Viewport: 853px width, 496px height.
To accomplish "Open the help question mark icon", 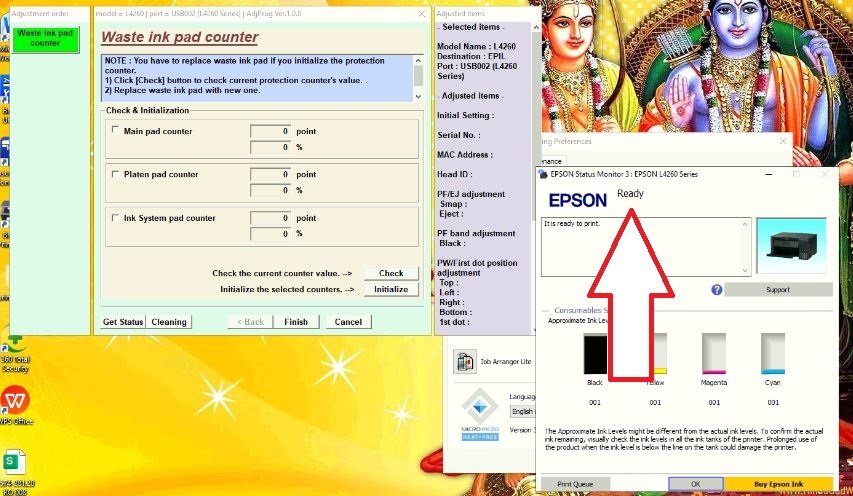I will pyautogui.click(x=716, y=289).
